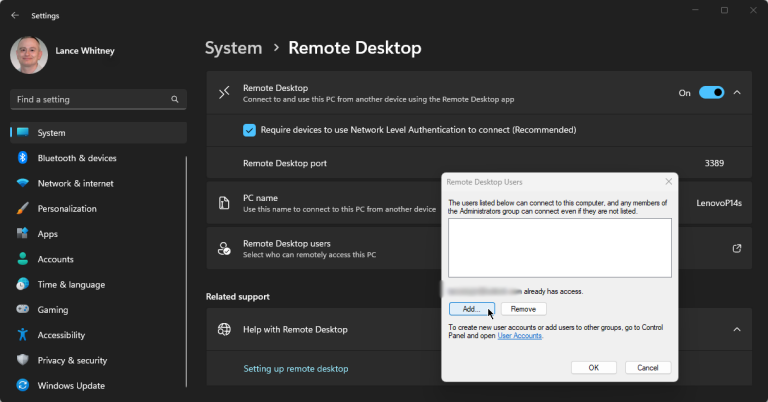Screen dimensions: 768x402
Task: Open Setting up remote desktop link
Action: coord(296,369)
